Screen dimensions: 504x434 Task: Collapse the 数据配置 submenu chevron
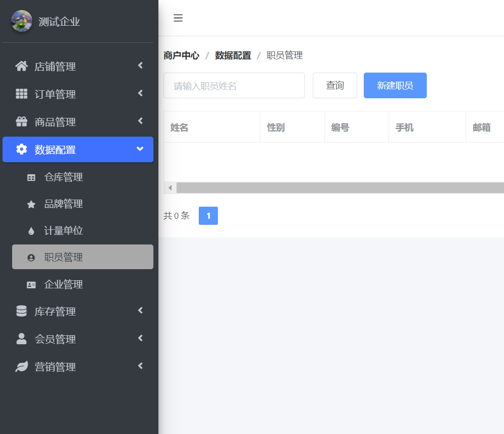pyautogui.click(x=140, y=149)
